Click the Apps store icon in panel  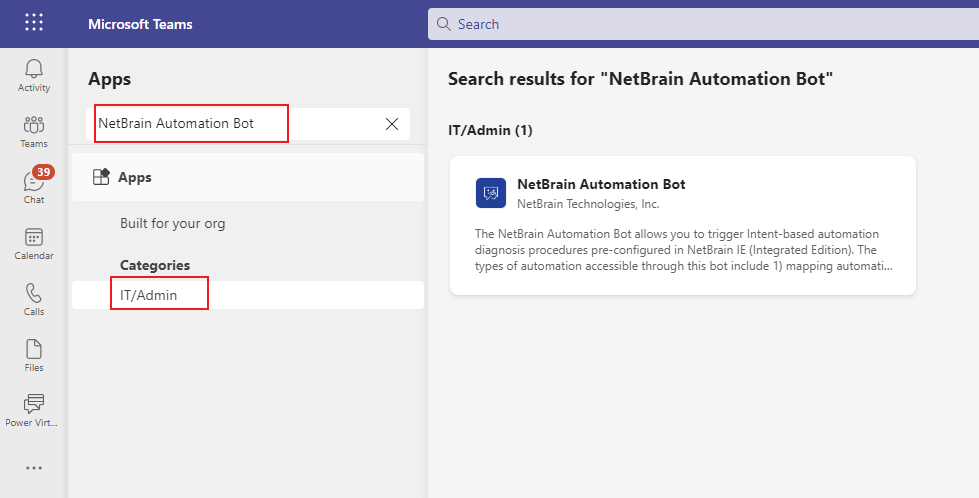tap(101, 177)
